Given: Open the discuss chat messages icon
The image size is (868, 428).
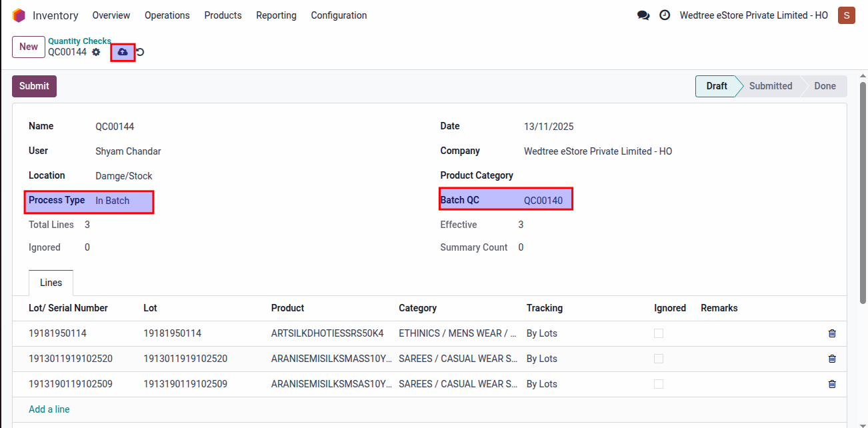Looking at the screenshot, I should [x=643, y=15].
